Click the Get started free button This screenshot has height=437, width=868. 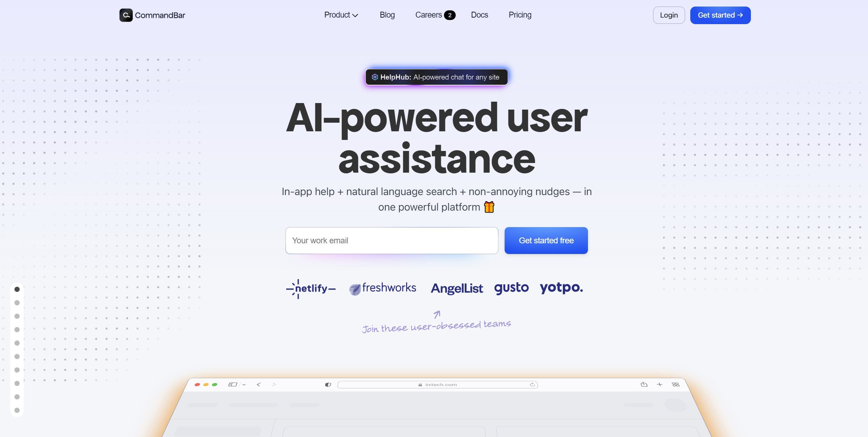coord(546,240)
